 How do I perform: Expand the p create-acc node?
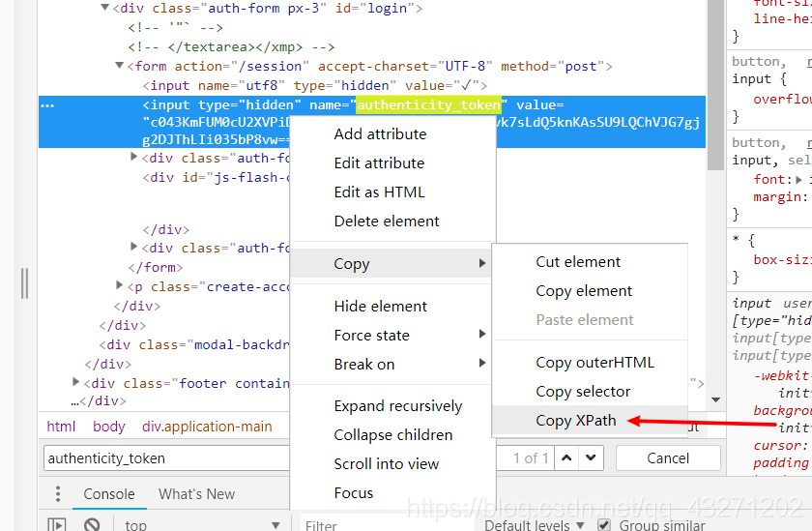point(120,285)
